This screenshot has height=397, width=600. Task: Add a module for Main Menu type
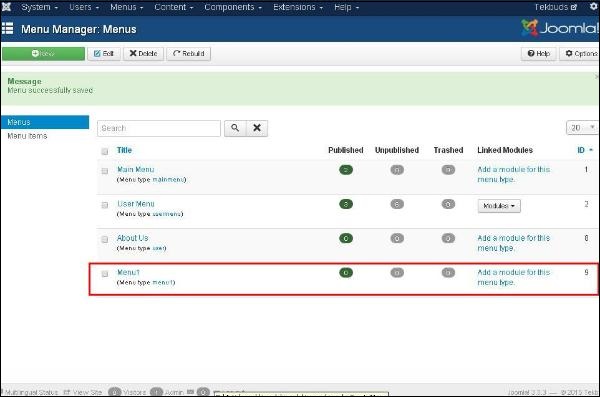tap(514, 174)
